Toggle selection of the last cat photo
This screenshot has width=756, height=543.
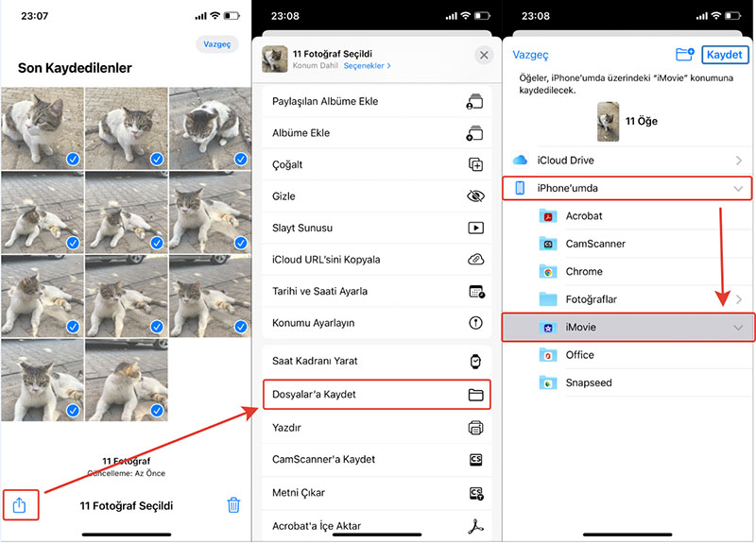tap(156, 411)
